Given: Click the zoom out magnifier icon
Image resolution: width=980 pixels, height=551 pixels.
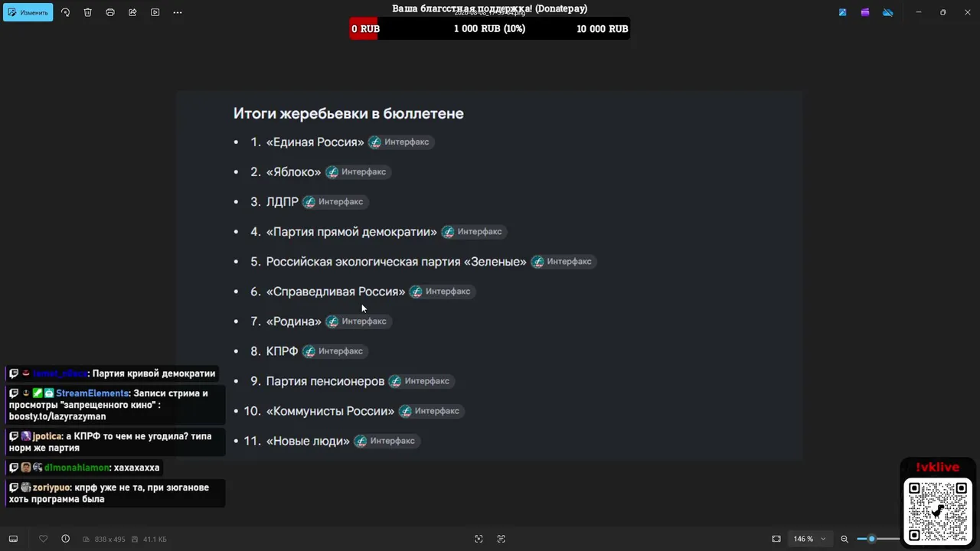Looking at the screenshot, I should (844, 539).
